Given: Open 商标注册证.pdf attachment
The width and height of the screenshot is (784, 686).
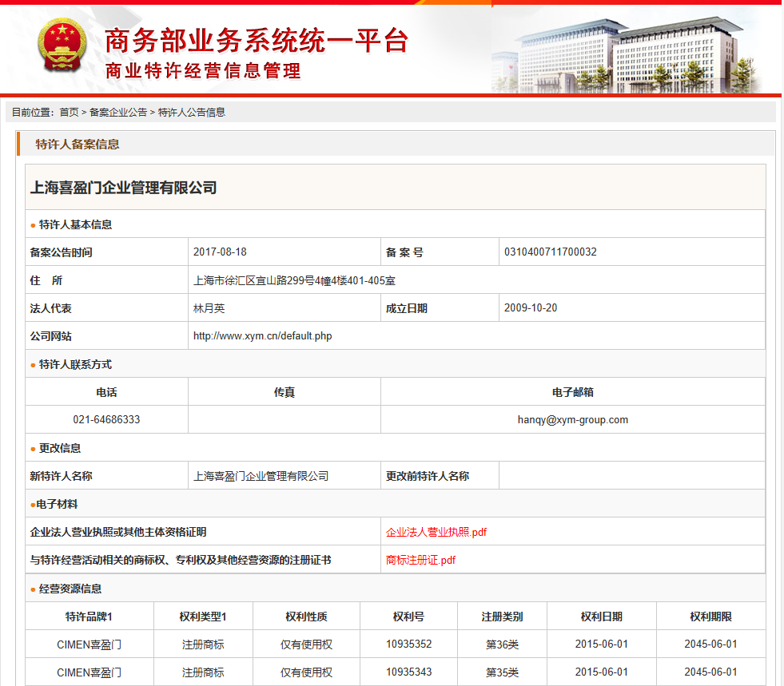Looking at the screenshot, I should coord(420,560).
